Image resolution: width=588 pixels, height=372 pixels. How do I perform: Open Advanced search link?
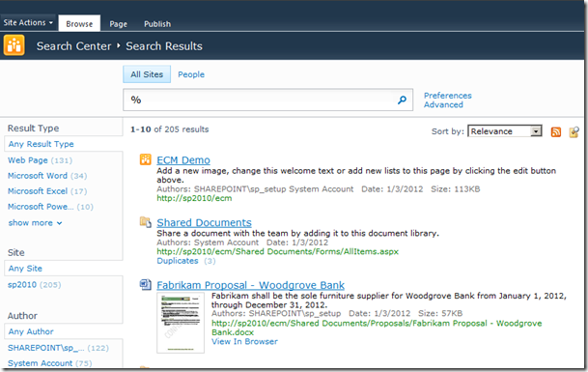click(443, 104)
